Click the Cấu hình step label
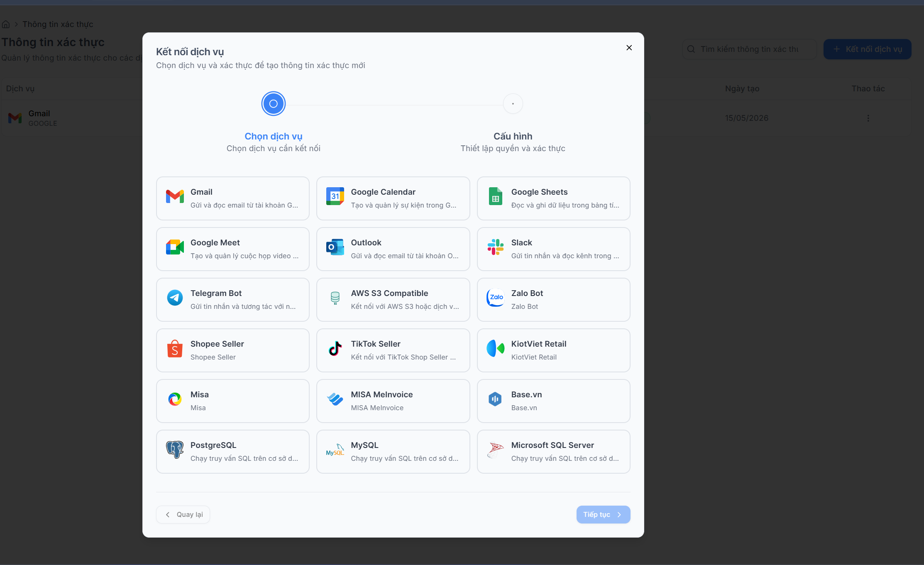Screen dimensions: 924x565 (513, 136)
